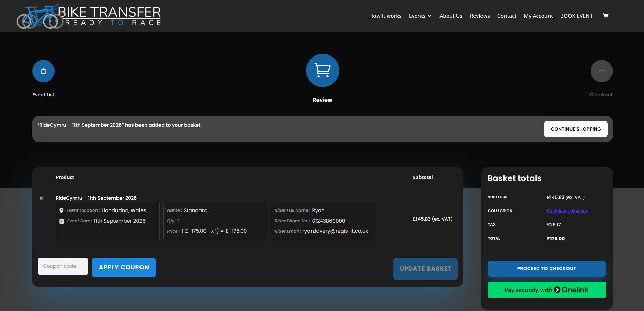Screen dimensions: 644x311
Task: Click the product row subtotal £145.83
Action: pyautogui.click(x=433, y=219)
